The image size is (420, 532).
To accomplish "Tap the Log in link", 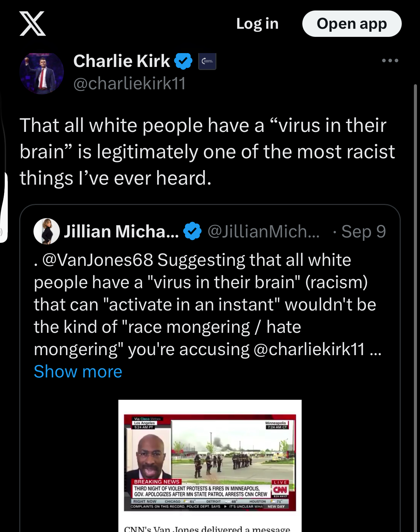I will 257,24.
